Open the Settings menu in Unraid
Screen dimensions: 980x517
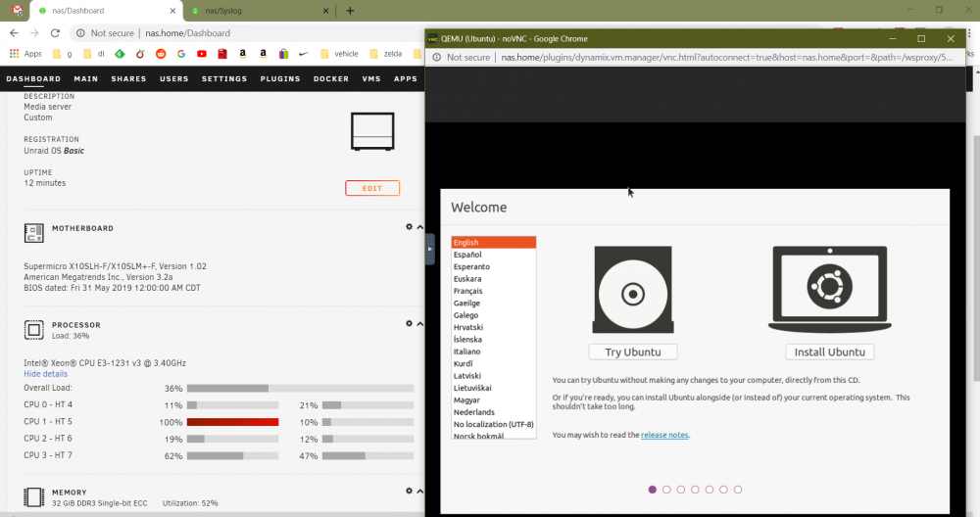224,78
